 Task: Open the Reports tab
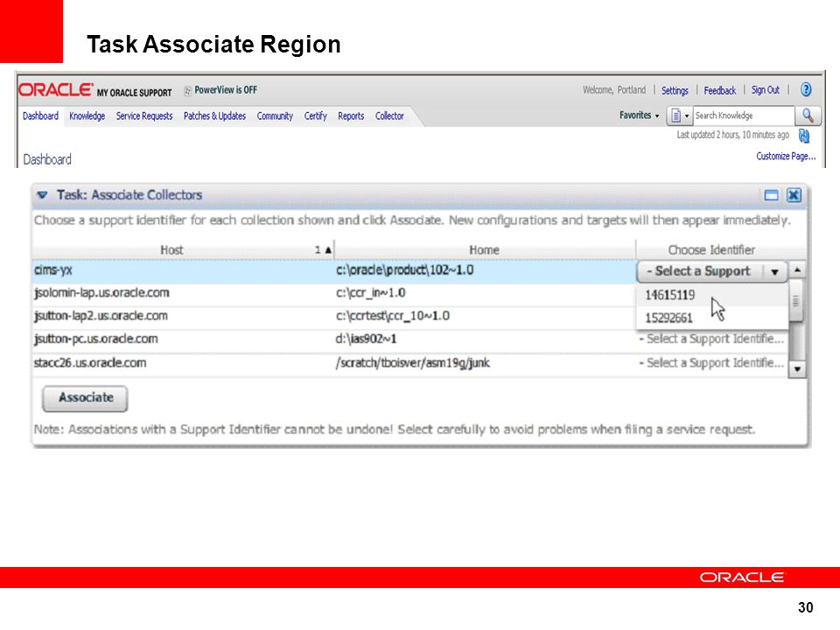point(351,115)
